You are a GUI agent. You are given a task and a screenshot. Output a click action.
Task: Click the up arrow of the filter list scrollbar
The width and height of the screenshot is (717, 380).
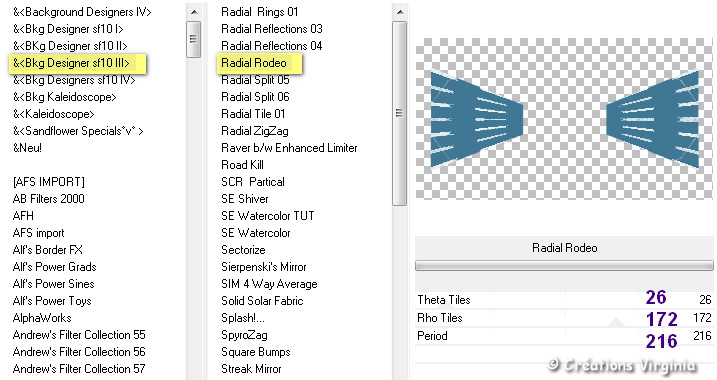400,12
